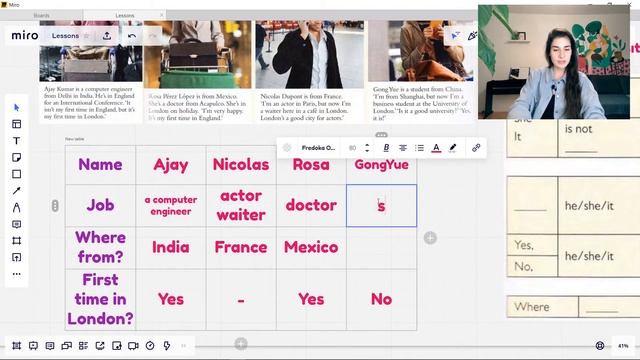Insert a link with the chain icon

(476, 148)
